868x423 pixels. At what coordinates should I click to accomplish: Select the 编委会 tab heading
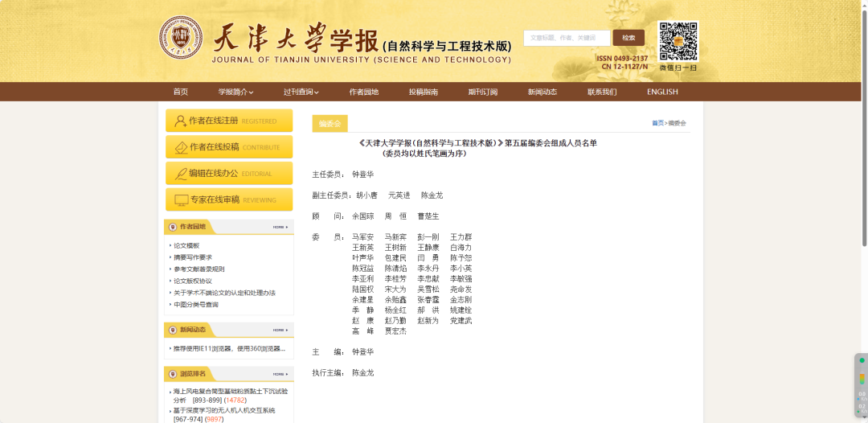(330, 124)
